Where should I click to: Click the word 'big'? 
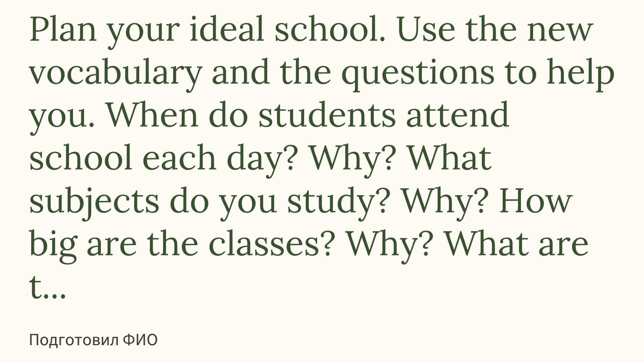53,243
